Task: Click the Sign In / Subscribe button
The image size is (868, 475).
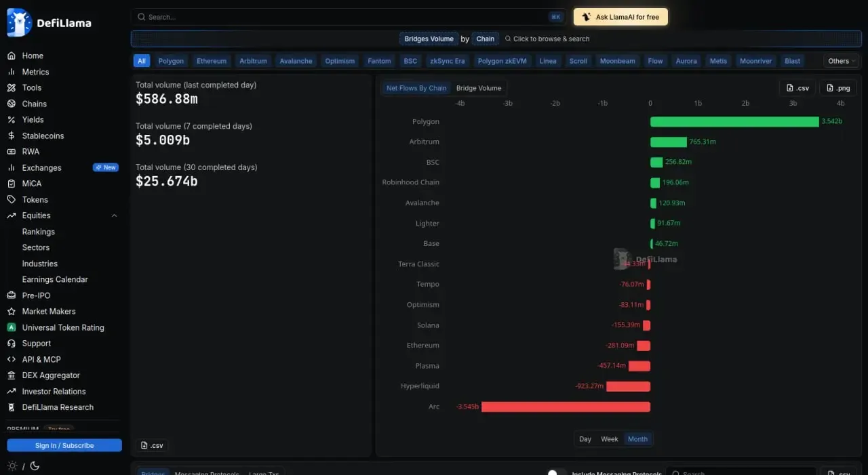Action: click(64, 445)
